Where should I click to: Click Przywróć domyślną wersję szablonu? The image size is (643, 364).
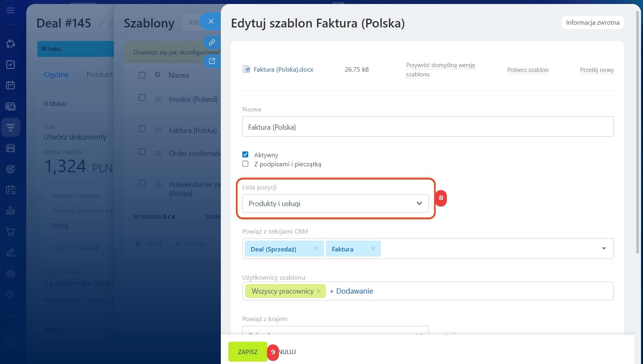click(x=440, y=70)
